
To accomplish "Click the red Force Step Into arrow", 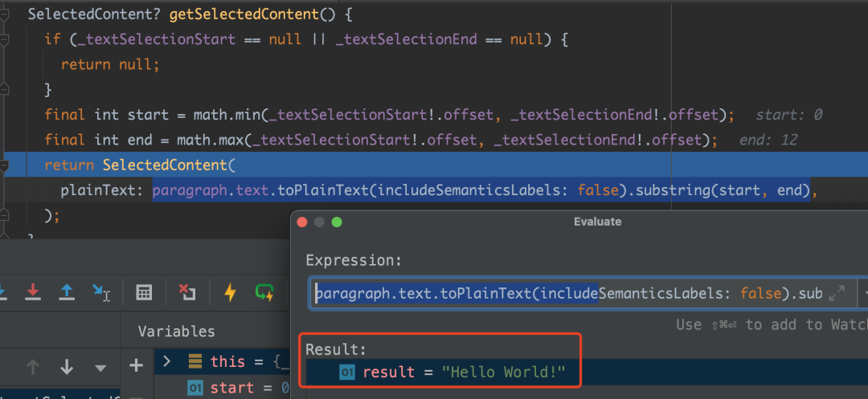I will [33, 292].
